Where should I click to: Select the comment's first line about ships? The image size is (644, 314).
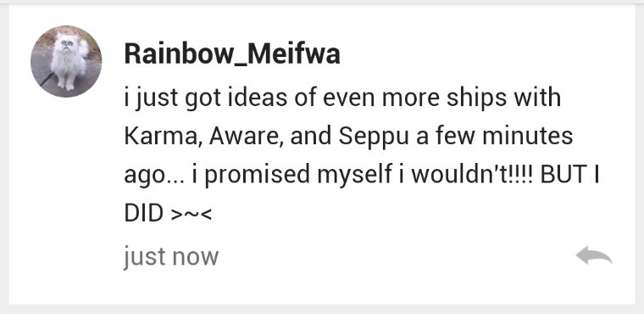point(342,98)
